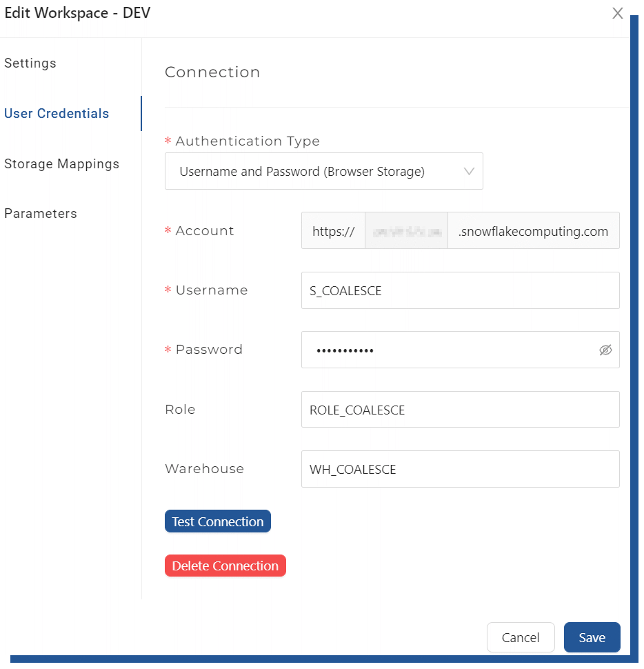This screenshot has width=644, height=669.
Task: Select the Username field containing S_COALESCE
Action: 460,290
